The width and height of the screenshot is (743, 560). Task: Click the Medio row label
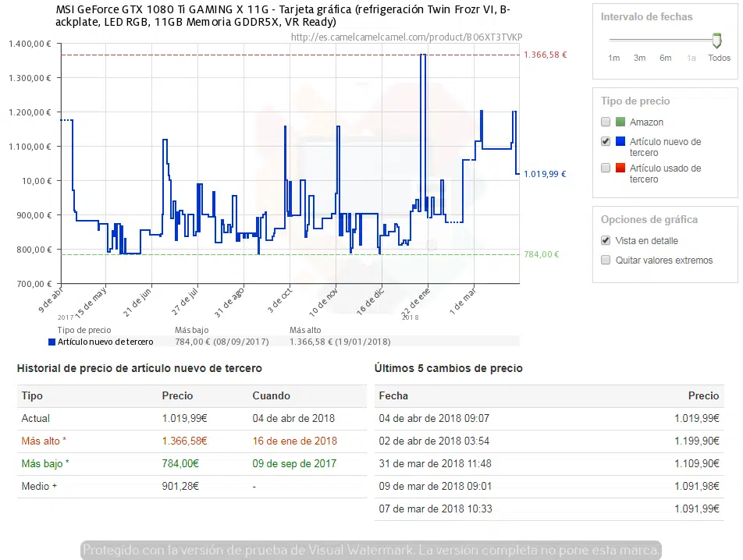tap(39, 486)
